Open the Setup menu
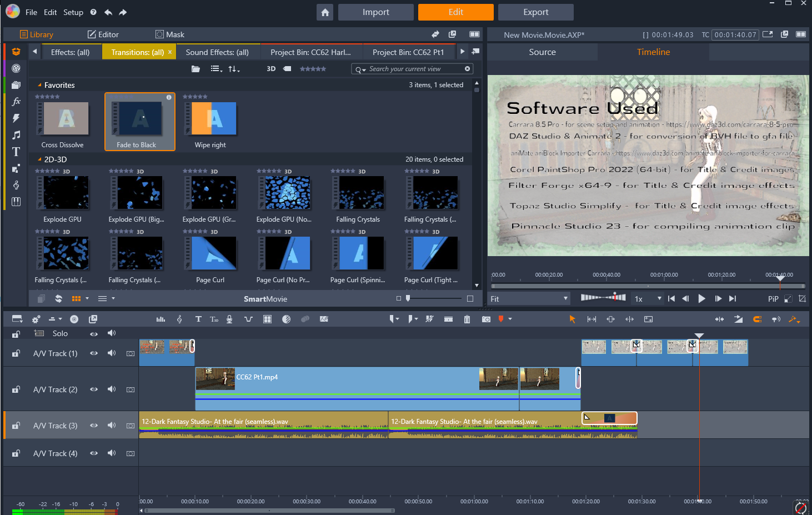Image resolution: width=812 pixels, height=515 pixels. point(73,12)
